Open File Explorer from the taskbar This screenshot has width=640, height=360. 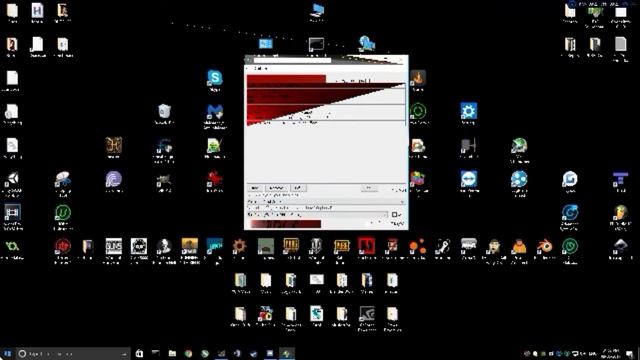tap(172, 353)
